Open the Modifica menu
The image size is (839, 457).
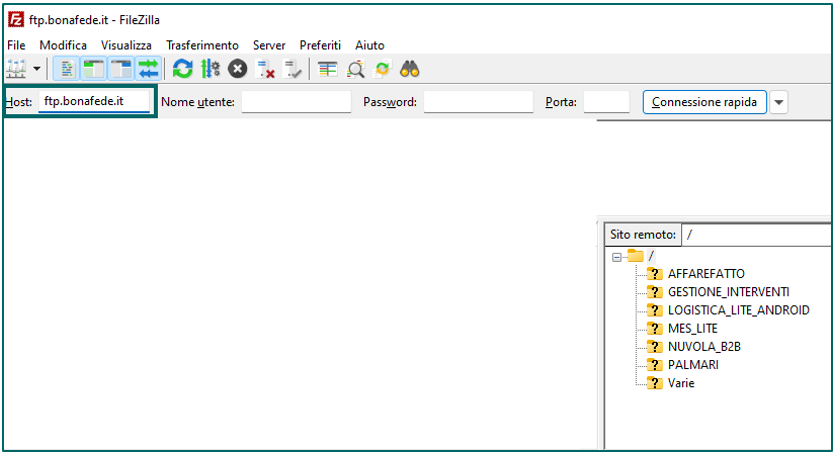(63, 45)
